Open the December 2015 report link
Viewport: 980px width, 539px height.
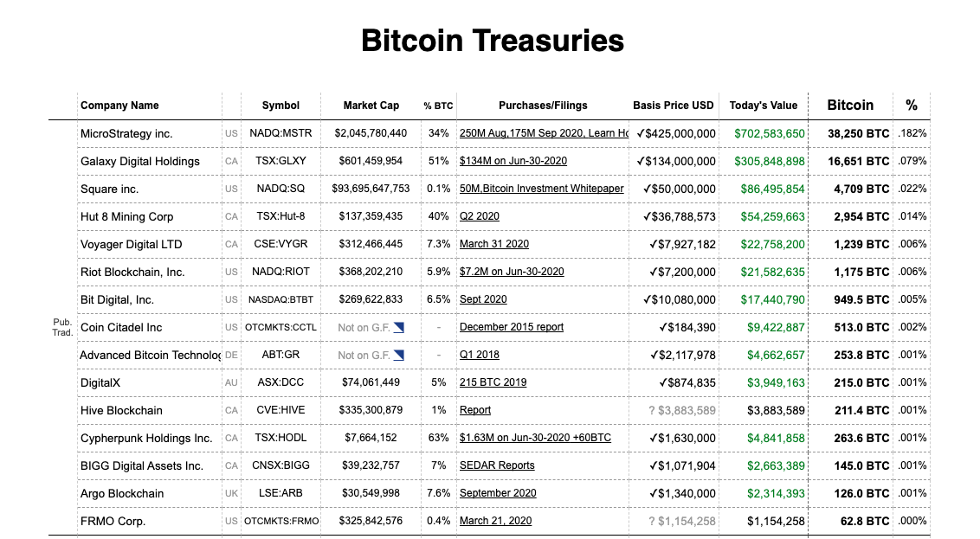tap(512, 327)
